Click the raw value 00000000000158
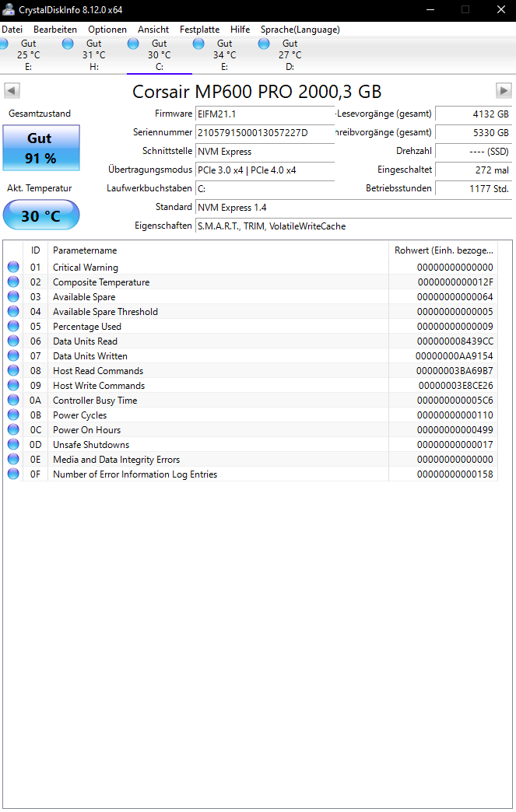 455,474
